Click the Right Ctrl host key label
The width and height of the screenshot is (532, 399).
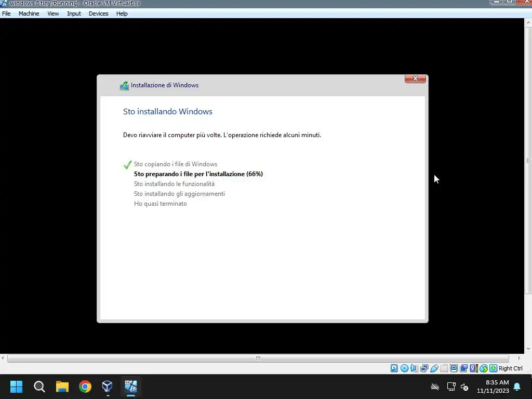[x=511, y=368]
